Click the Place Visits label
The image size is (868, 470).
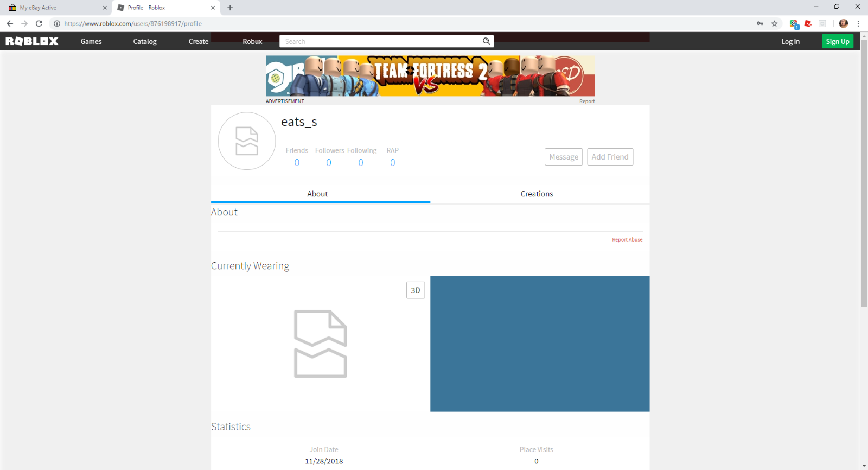tap(537, 449)
